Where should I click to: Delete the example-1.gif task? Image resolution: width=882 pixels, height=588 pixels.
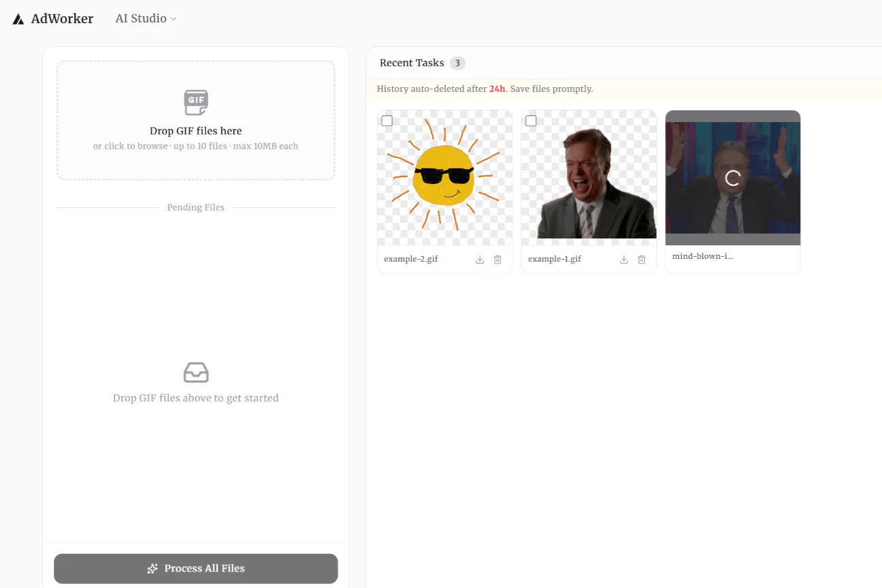click(x=641, y=260)
